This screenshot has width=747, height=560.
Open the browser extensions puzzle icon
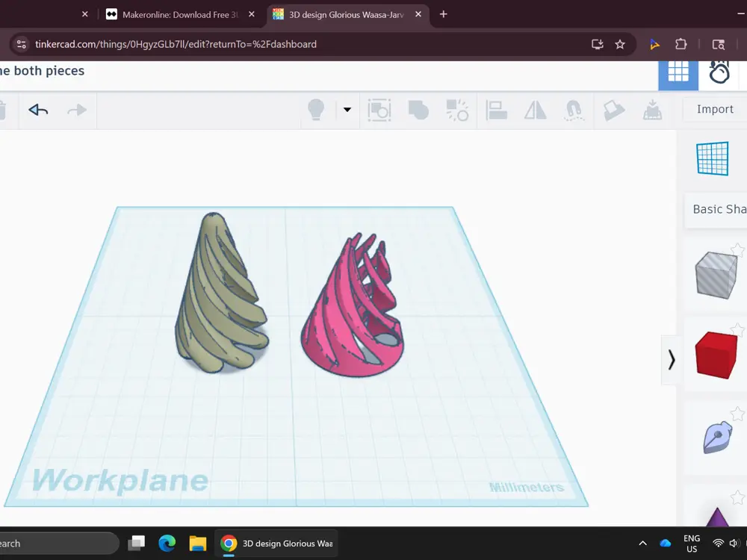[x=681, y=44]
